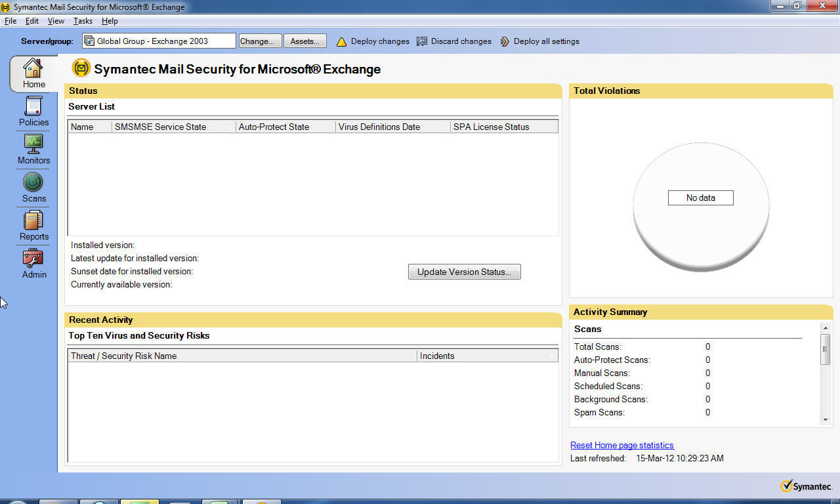Sort by SMSMSE Service State column
Image resolution: width=840 pixels, height=504 pixels.
pos(174,127)
